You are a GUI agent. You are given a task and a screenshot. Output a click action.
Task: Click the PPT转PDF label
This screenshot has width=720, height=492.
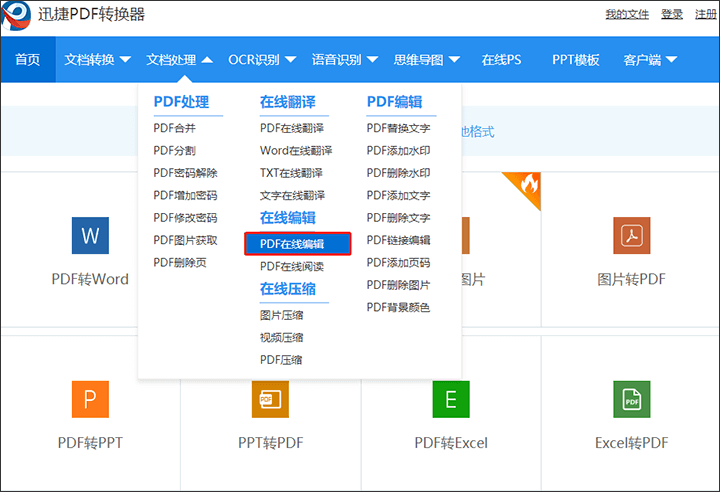(x=270, y=443)
